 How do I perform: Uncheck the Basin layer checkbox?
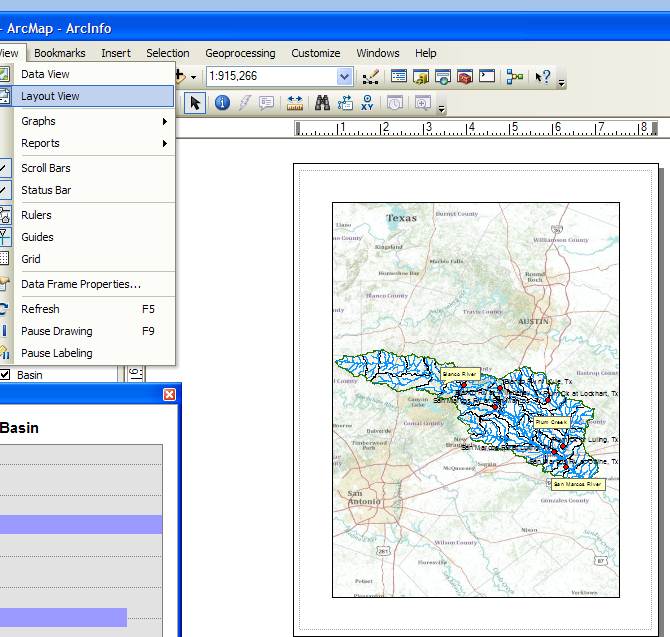coord(5,375)
